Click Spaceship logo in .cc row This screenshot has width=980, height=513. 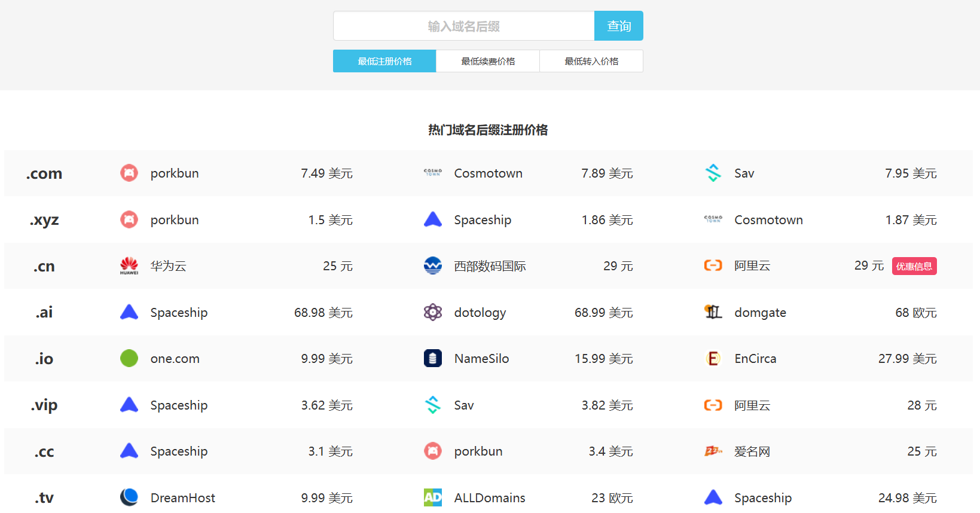[129, 451]
